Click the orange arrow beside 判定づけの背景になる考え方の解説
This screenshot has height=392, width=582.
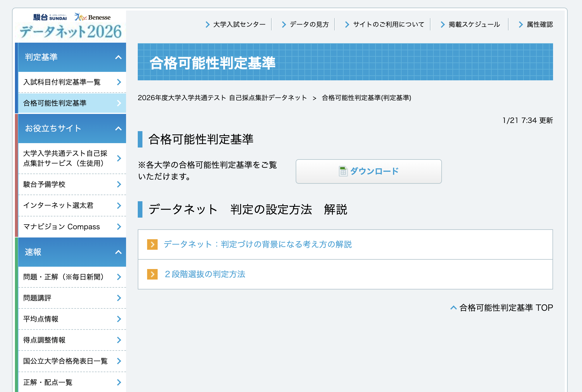click(x=152, y=245)
